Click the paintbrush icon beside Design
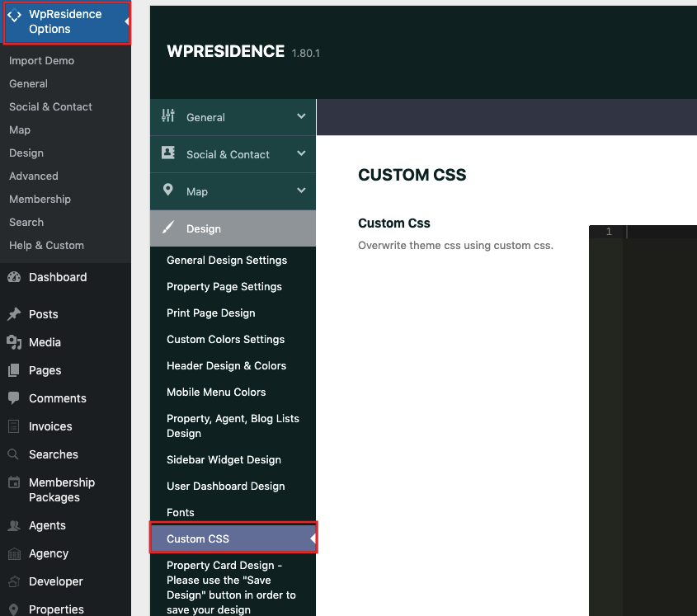697x616 pixels. (x=168, y=228)
